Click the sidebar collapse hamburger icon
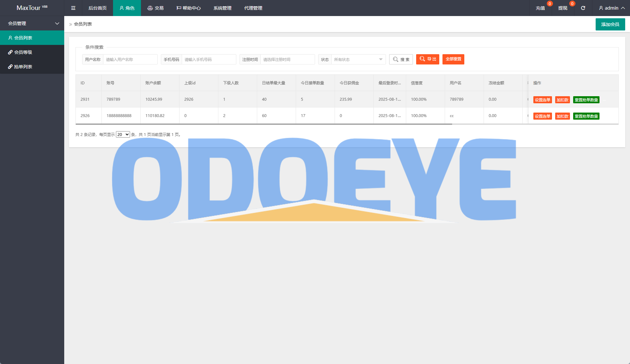 point(73,8)
